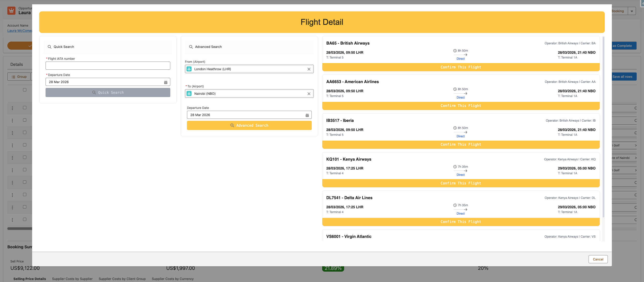
Task: Click the airplane icon beside London Heathrow
Action: pyautogui.click(x=189, y=69)
